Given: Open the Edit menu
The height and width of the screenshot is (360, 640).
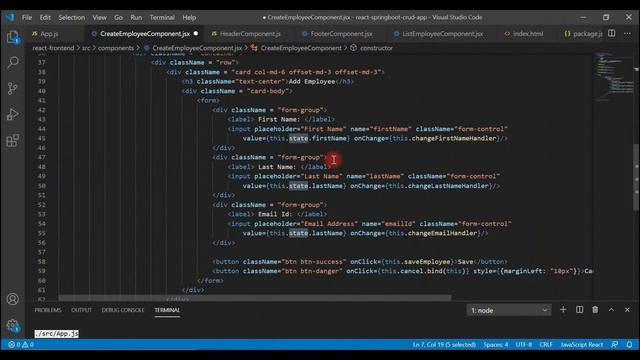Looking at the screenshot, I should 45,18.
